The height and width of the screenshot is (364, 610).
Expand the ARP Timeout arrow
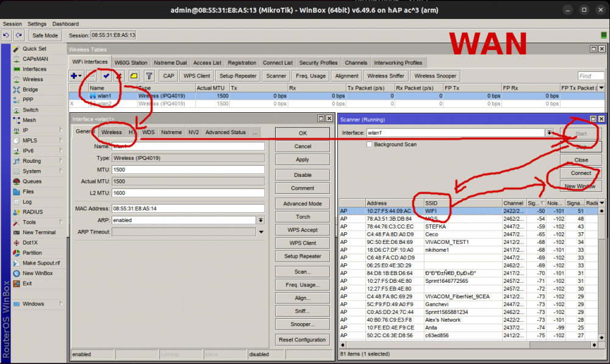261,232
